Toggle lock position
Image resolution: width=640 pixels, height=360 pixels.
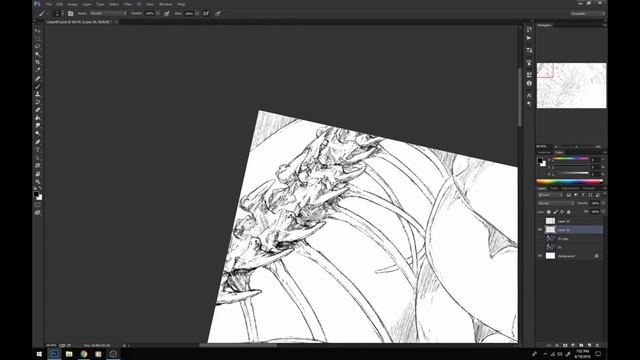coord(562,212)
